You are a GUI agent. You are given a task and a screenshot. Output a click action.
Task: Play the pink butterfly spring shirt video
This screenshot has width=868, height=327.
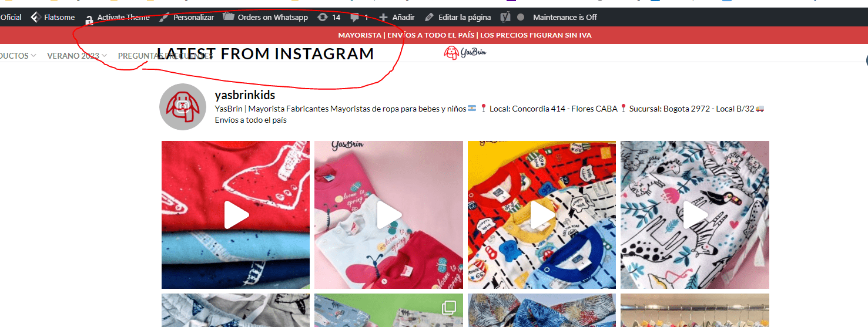(x=388, y=215)
